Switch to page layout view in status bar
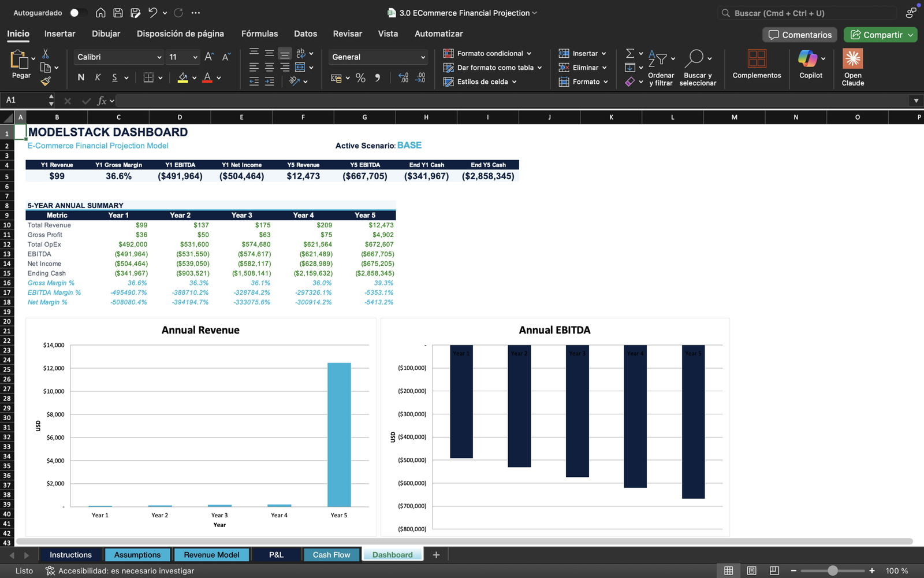This screenshot has height=578, width=924. pos(751,570)
